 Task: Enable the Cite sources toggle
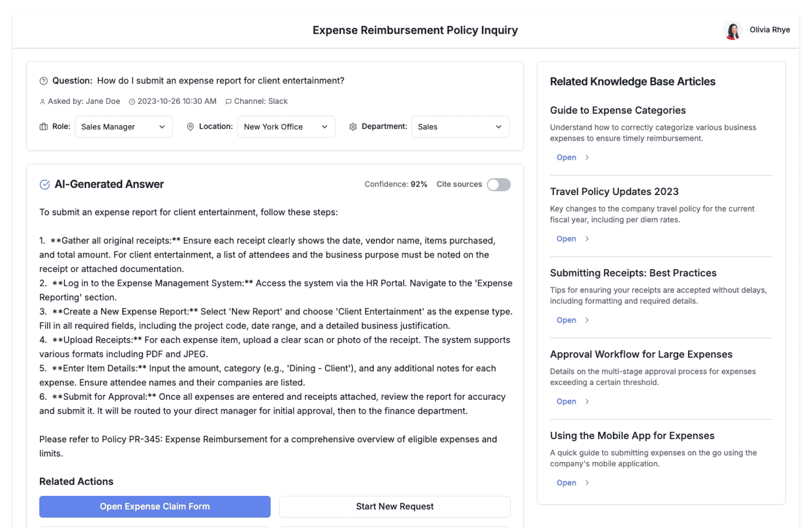(x=499, y=184)
